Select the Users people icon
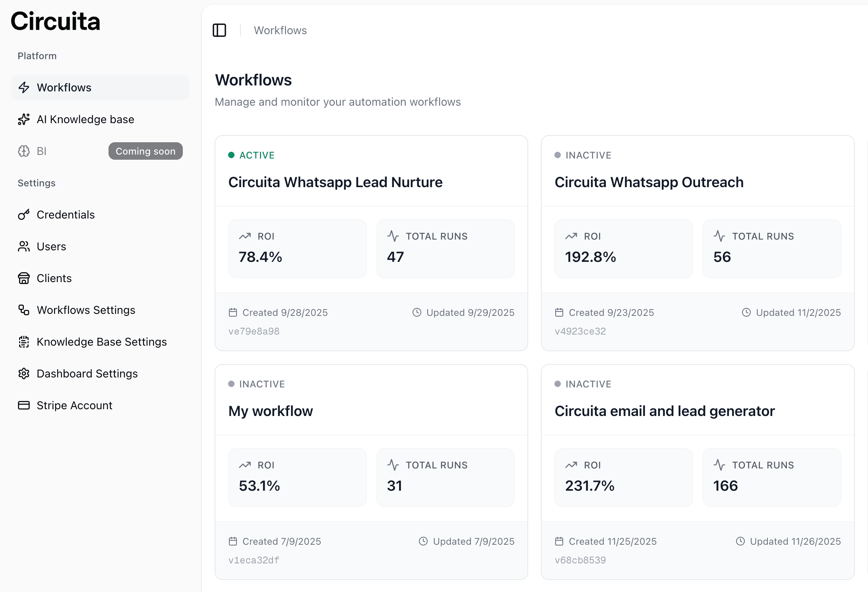 pyautogui.click(x=24, y=246)
